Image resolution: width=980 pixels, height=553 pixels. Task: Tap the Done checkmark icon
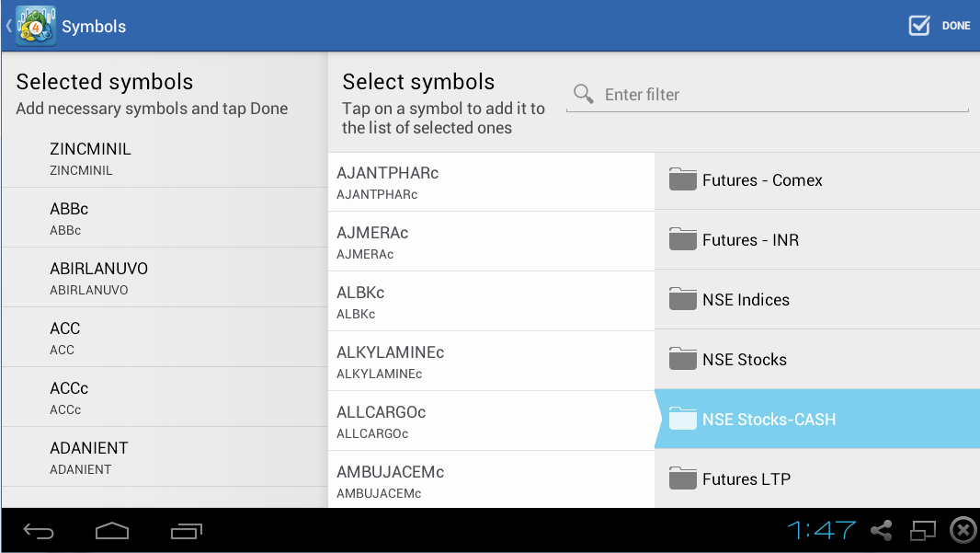coord(918,26)
